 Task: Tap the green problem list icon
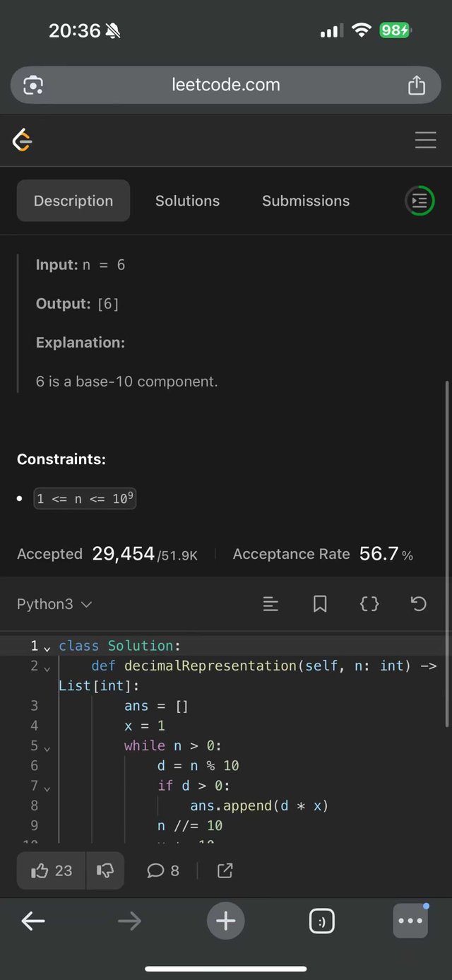tap(420, 201)
